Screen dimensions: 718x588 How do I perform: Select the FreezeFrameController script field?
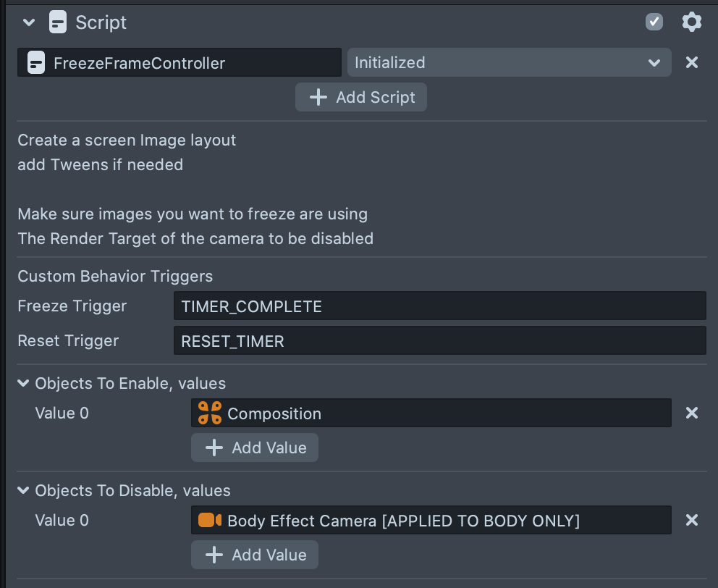[x=188, y=63]
